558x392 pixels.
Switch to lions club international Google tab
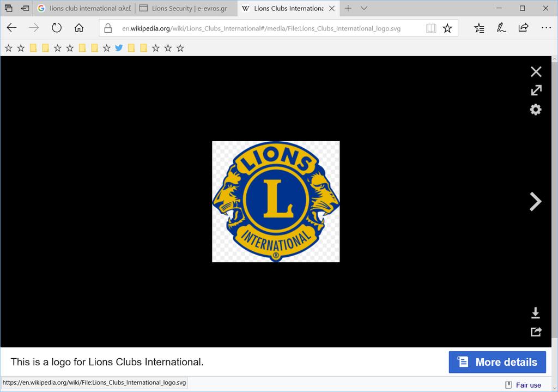84,8
